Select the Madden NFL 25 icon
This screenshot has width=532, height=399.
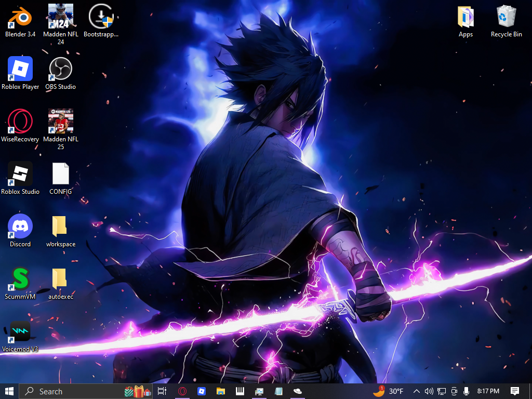(61, 129)
